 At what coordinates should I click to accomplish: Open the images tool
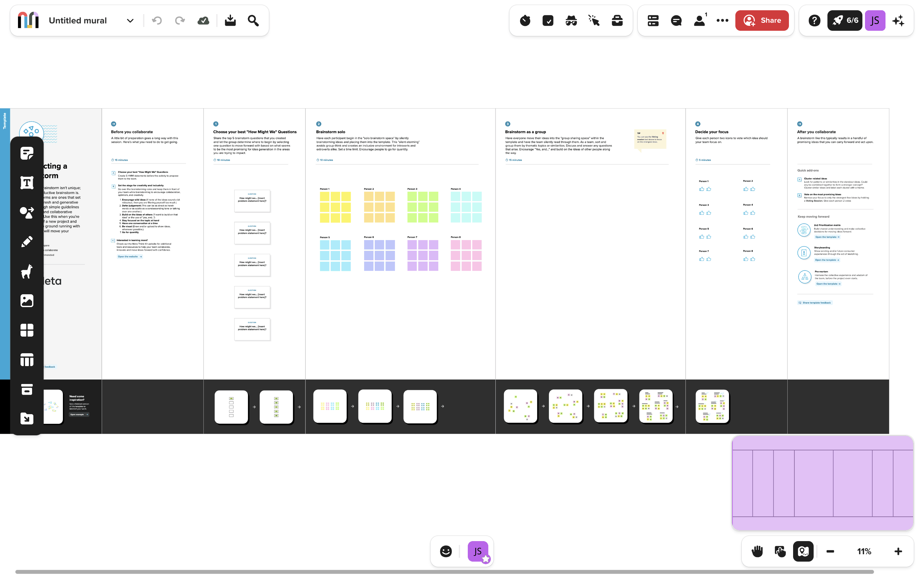click(x=27, y=301)
